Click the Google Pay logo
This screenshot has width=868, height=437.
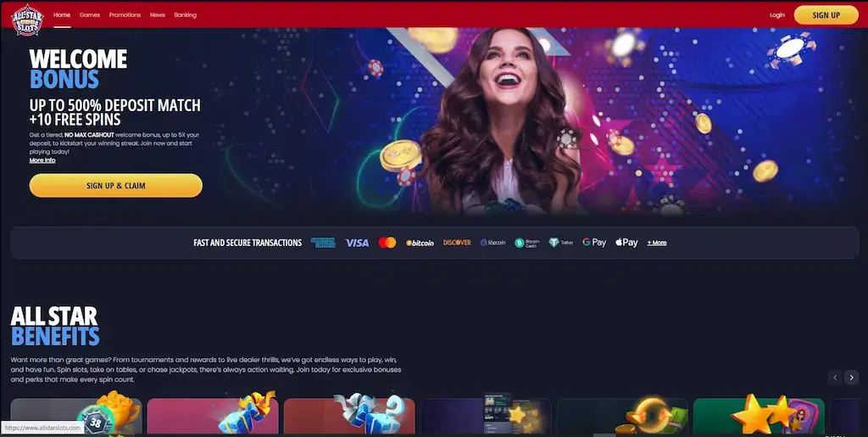point(594,243)
